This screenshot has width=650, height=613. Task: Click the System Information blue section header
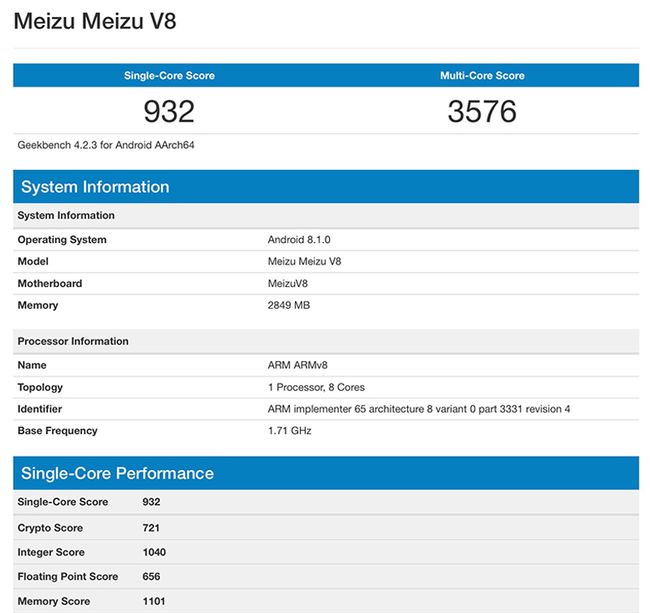(326, 187)
